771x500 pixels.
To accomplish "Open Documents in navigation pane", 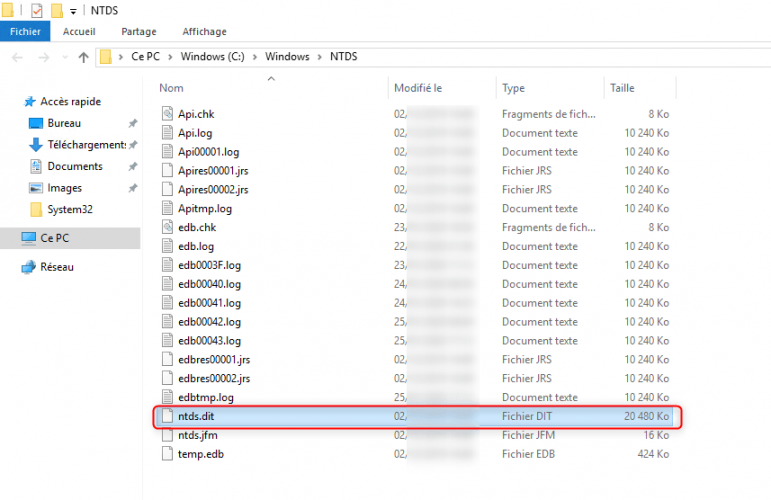I will pos(75,167).
